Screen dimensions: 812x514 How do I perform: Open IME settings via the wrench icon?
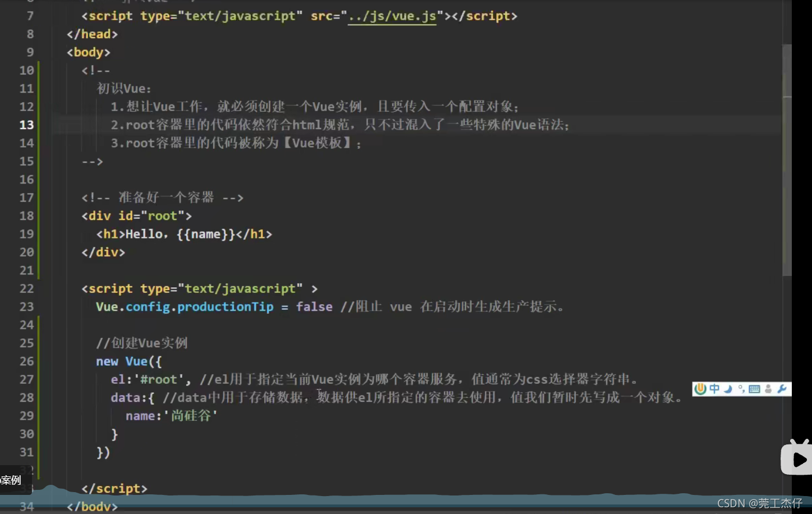pyautogui.click(x=782, y=389)
